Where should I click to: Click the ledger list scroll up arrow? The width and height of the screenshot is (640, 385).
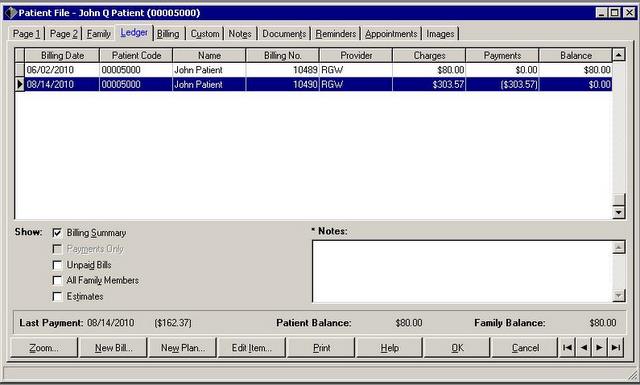[619, 55]
